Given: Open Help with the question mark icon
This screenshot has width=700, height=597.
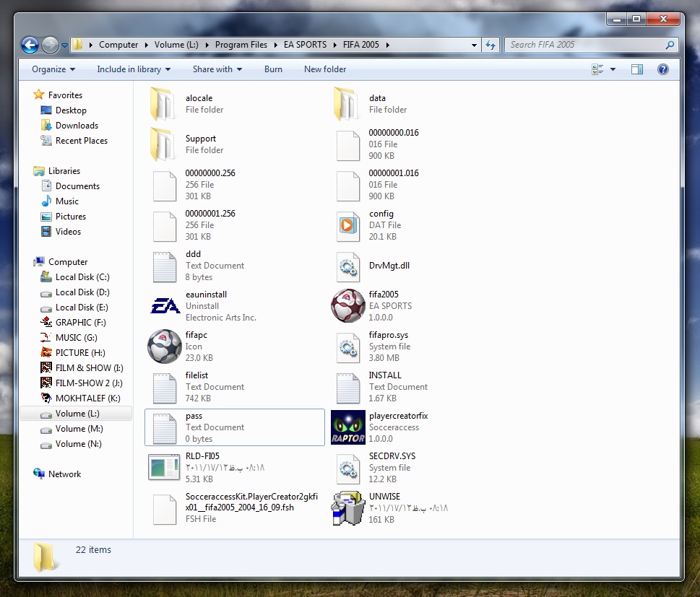Looking at the screenshot, I should pos(663,69).
